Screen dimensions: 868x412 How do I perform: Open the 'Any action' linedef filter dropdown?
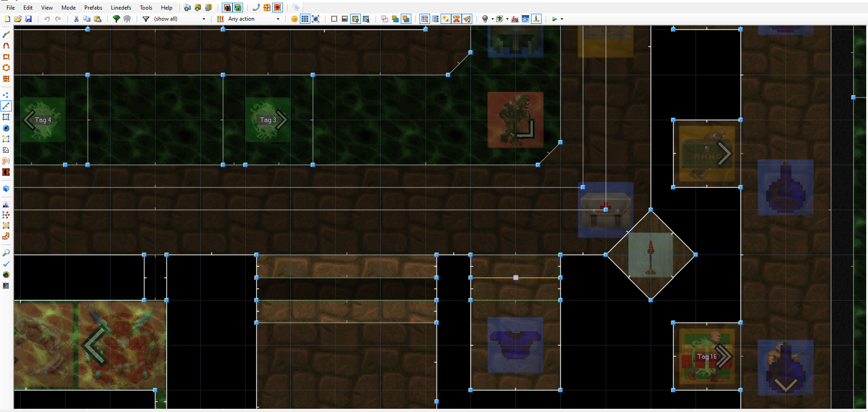[254, 19]
